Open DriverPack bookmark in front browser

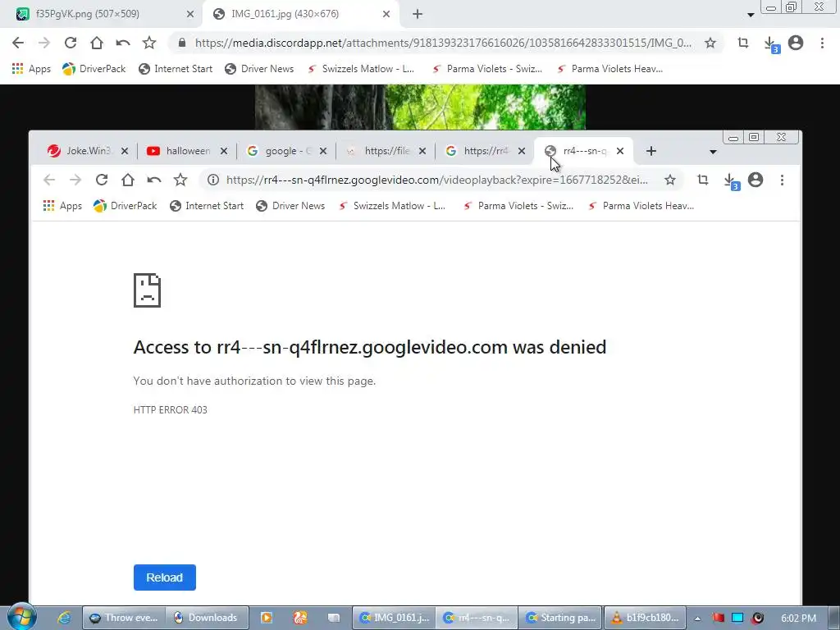click(x=125, y=206)
